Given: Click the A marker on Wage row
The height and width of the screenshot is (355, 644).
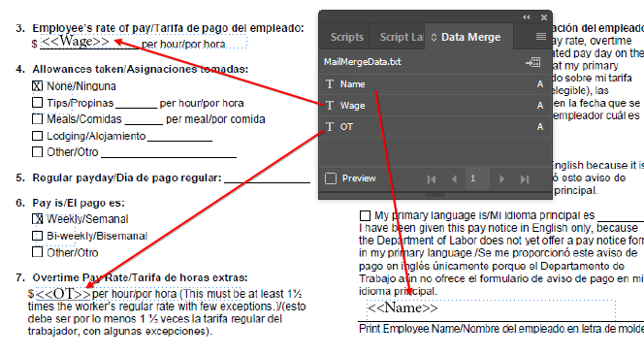Looking at the screenshot, I should (540, 106).
